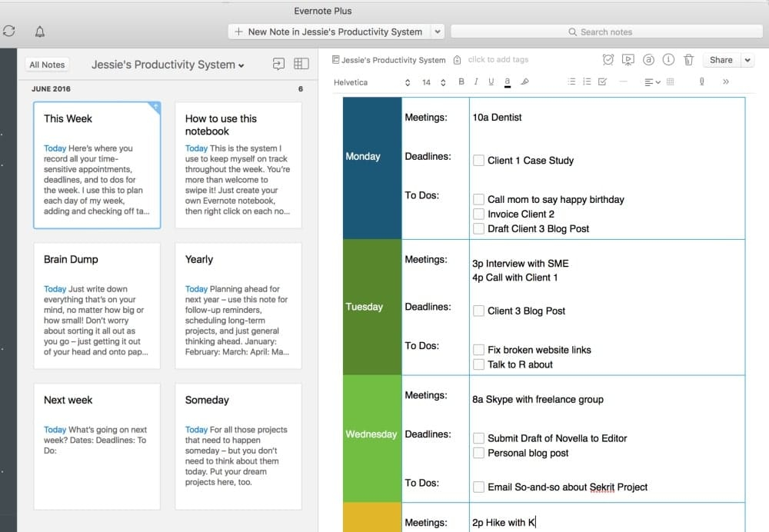Open the annotate note icon

pyautogui.click(x=648, y=60)
